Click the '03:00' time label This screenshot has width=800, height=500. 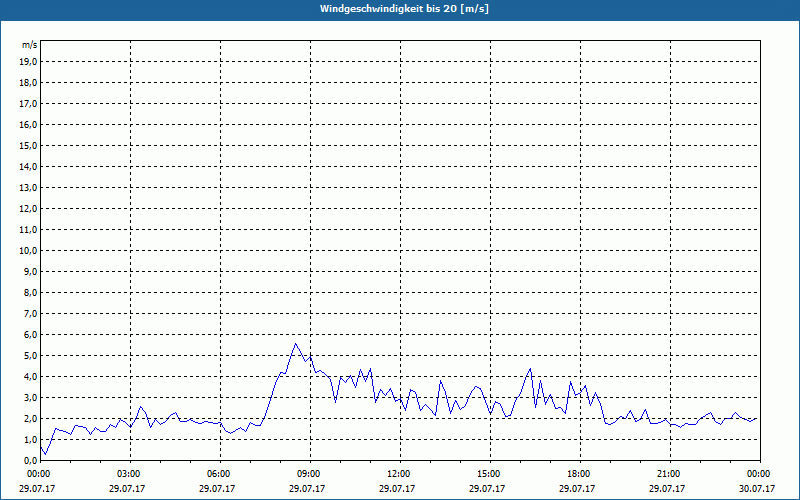131,474
